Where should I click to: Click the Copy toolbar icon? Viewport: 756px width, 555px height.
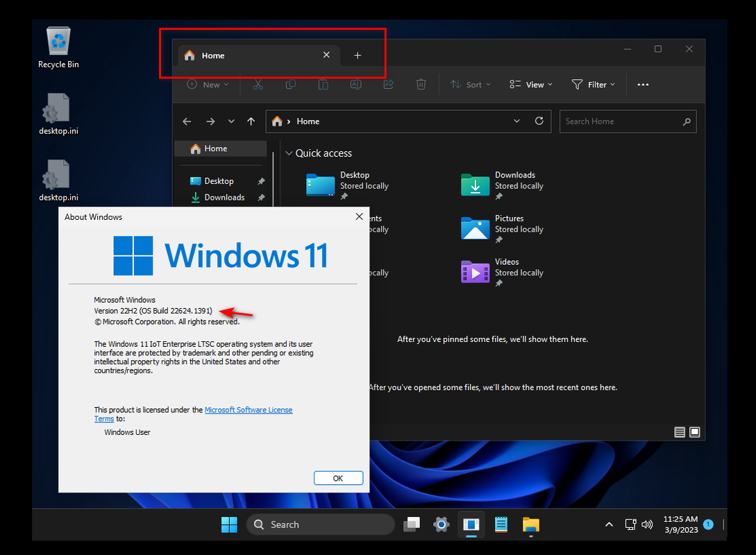pyautogui.click(x=290, y=85)
